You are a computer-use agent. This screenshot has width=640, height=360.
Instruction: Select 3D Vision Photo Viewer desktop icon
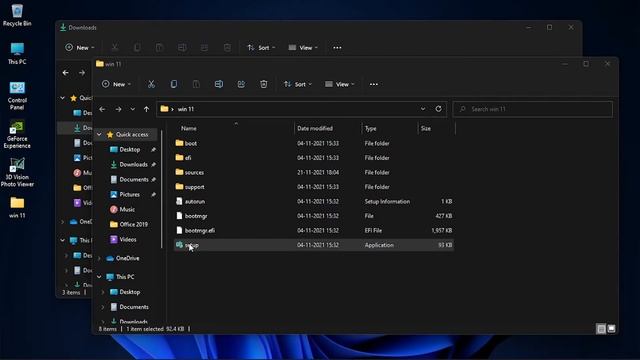[17, 173]
